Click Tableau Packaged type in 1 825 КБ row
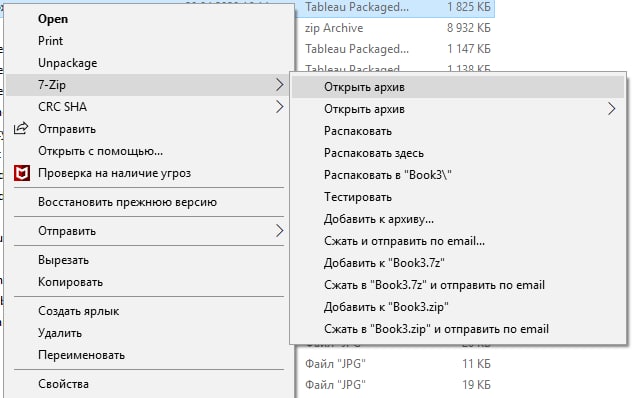636x398 pixels. (x=357, y=7)
